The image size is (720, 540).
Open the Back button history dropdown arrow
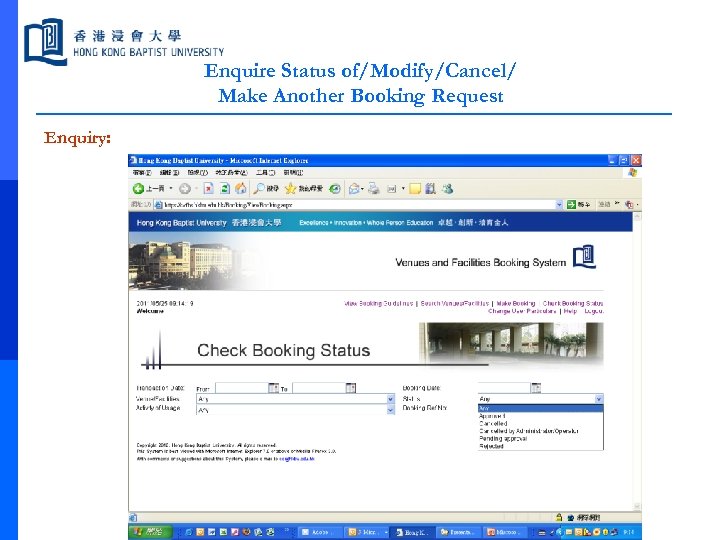point(171,189)
